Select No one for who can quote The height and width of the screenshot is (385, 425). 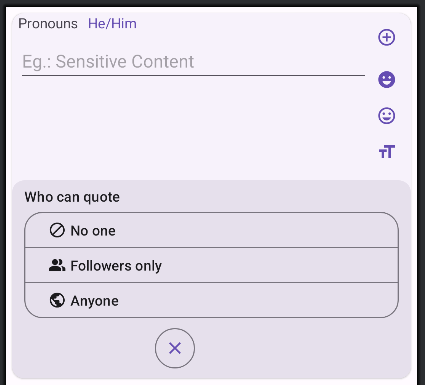pyautogui.click(x=211, y=230)
